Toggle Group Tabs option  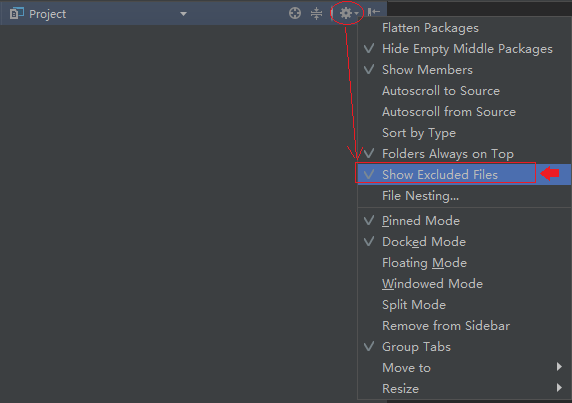[x=464, y=347]
